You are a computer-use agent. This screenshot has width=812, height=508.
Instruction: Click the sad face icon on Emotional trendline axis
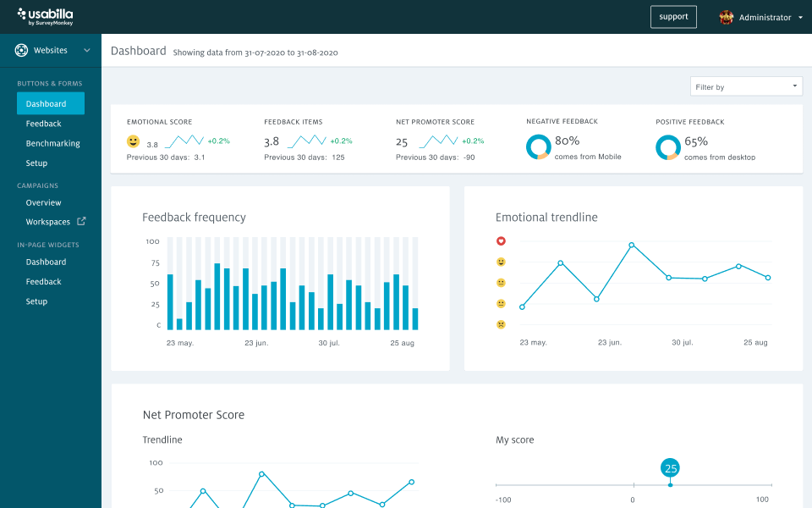[501, 324]
